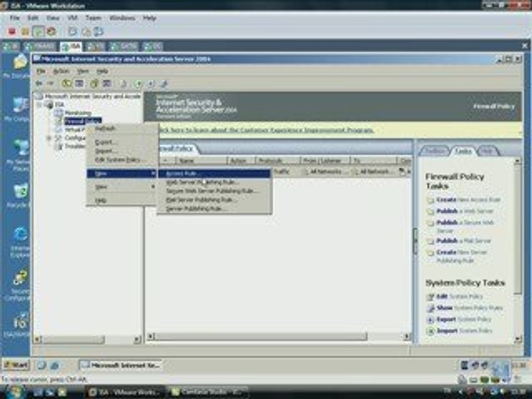Select Export in the context menu
This screenshot has height=399, width=532.
(x=121, y=142)
